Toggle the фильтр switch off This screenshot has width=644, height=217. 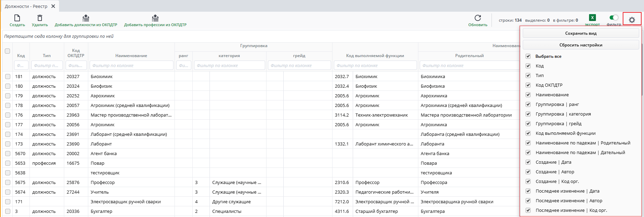click(x=613, y=18)
